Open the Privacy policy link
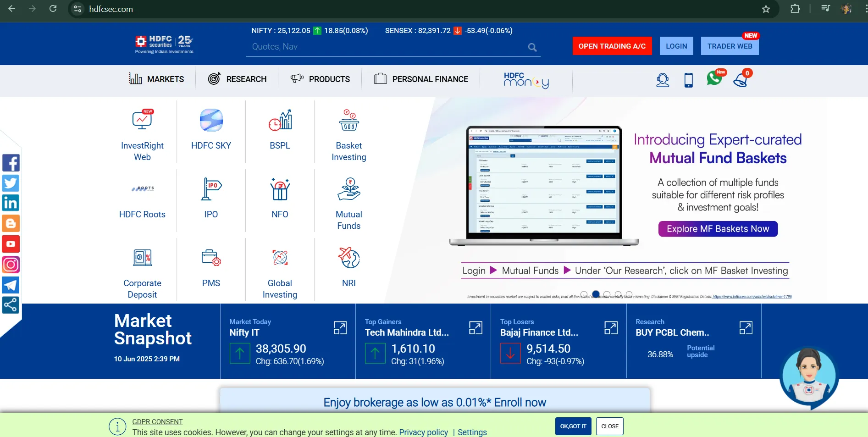This screenshot has height=437, width=868. click(423, 432)
